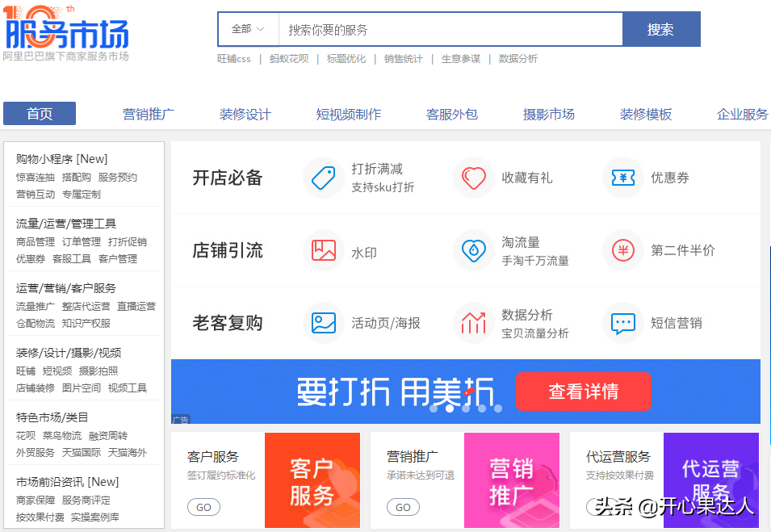The height and width of the screenshot is (532, 771).
Task: Open the 标题优化 hot search link
Action: (x=346, y=59)
